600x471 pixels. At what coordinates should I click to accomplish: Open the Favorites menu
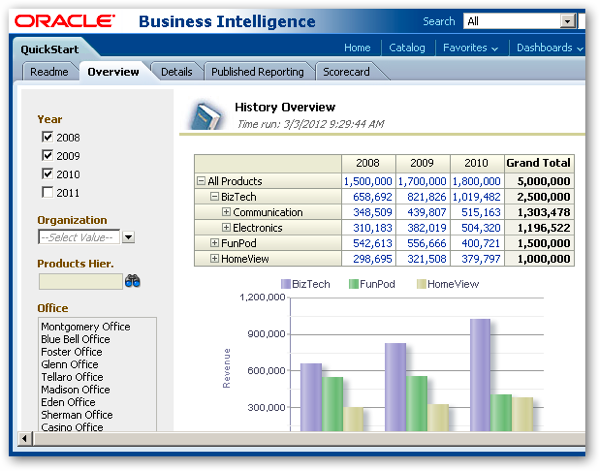(470, 48)
